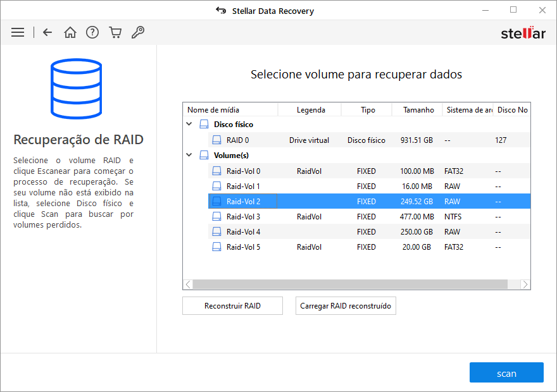This screenshot has height=392, width=557.
Task: Go back with the arrow icon
Action: pos(47,32)
